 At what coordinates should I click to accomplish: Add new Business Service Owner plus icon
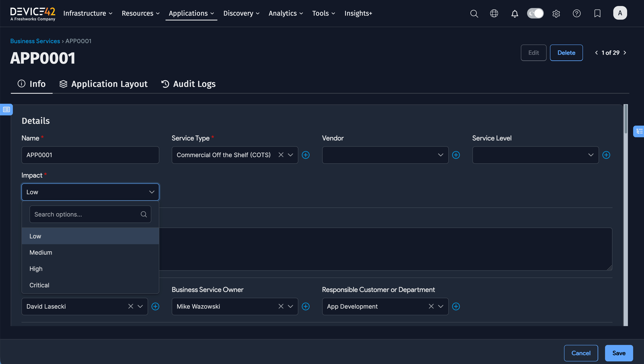point(306,306)
